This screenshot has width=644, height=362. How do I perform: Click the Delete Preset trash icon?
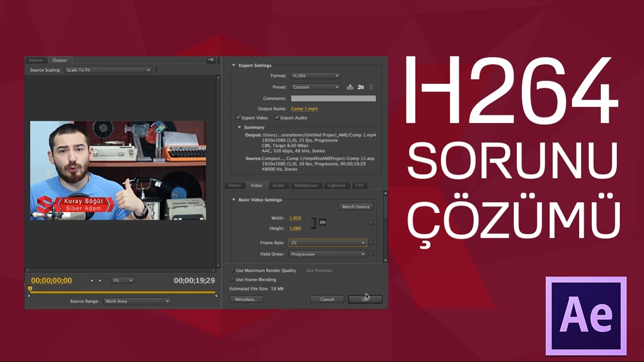[x=371, y=87]
